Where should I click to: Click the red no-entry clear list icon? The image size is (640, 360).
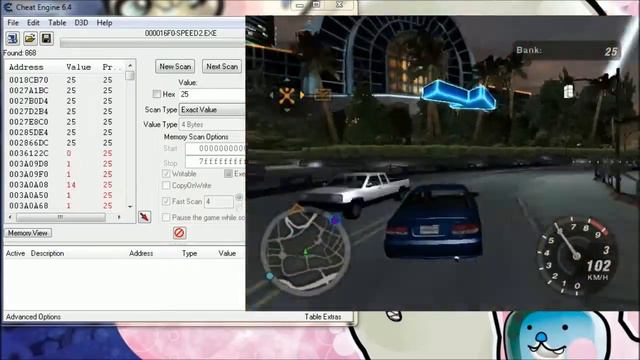[x=180, y=233]
